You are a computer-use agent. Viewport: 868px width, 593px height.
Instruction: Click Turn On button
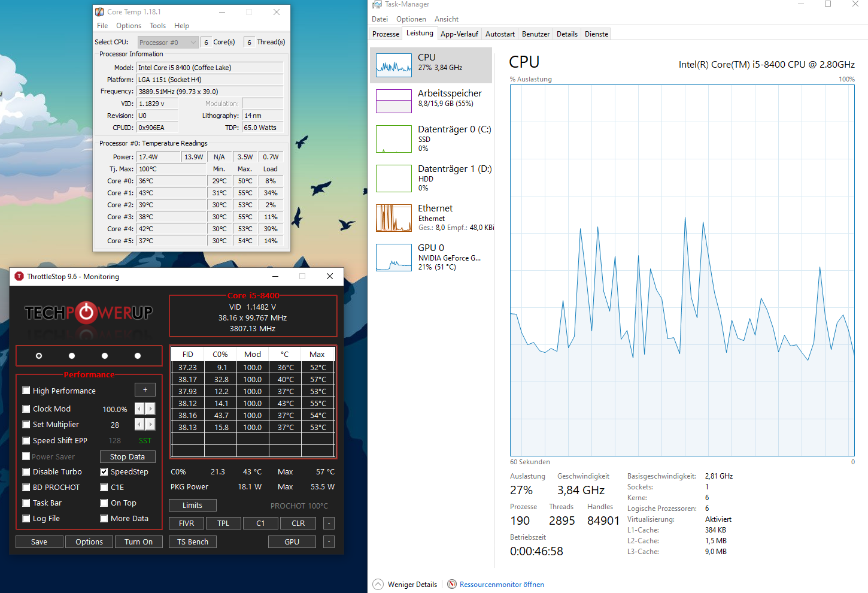(138, 541)
